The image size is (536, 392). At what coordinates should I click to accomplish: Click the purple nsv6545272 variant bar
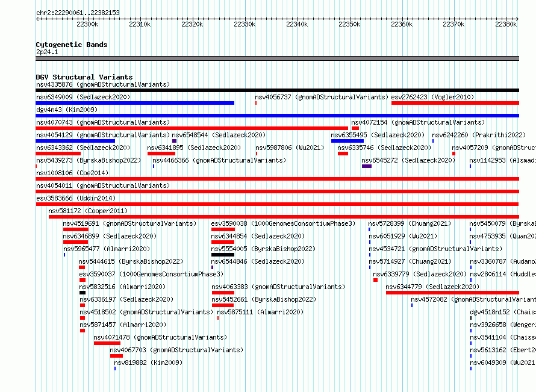tap(367, 166)
